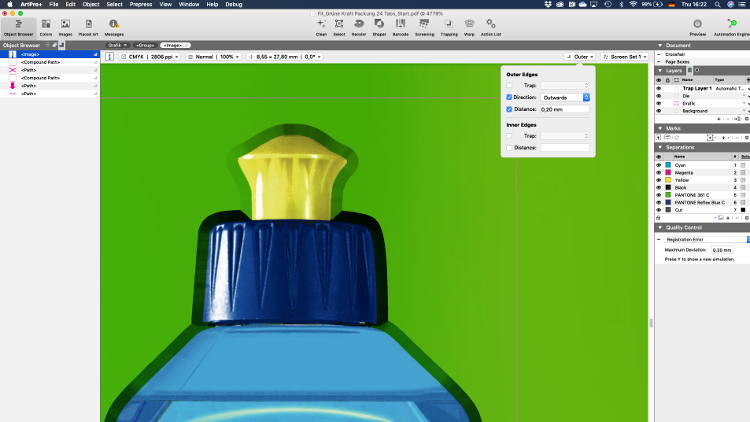Image resolution: width=750 pixels, height=422 pixels.
Task: Collapse the Layers panel section
Action: pyautogui.click(x=661, y=70)
